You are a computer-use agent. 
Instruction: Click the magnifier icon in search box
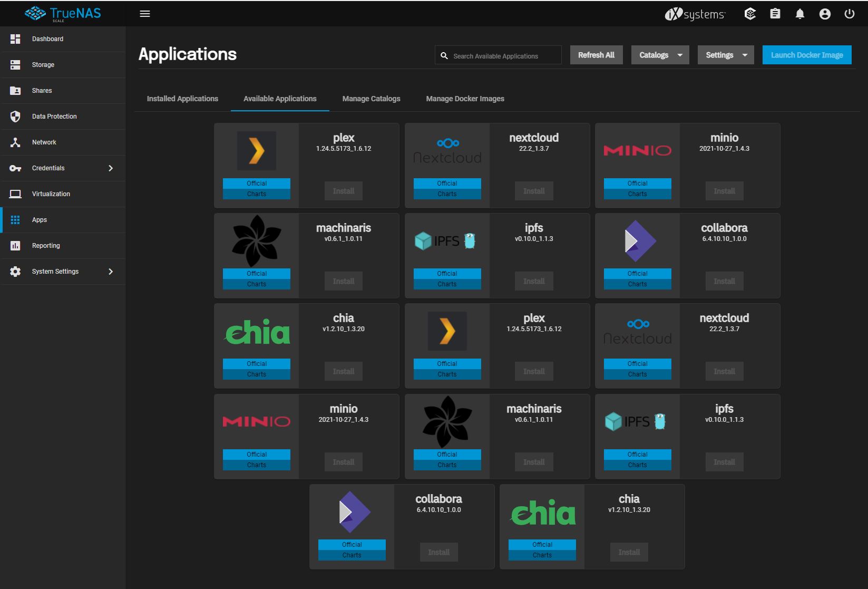[444, 55]
